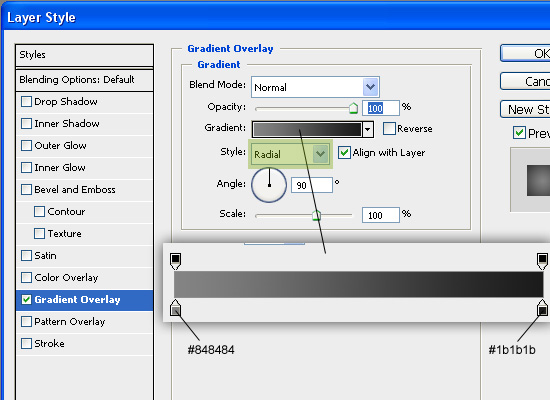The width and height of the screenshot is (550, 400).
Task: Open the Style dropdown showing Radial
Action: [x=290, y=154]
